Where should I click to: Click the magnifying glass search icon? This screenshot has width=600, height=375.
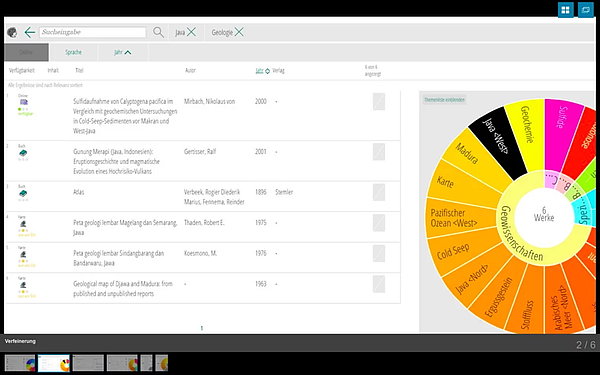(x=158, y=32)
